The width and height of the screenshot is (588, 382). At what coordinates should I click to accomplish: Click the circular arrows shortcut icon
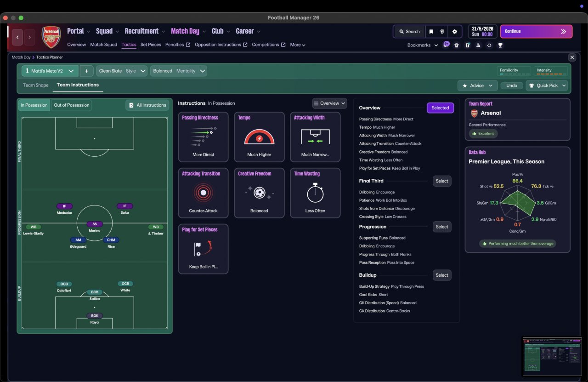[x=489, y=45]
